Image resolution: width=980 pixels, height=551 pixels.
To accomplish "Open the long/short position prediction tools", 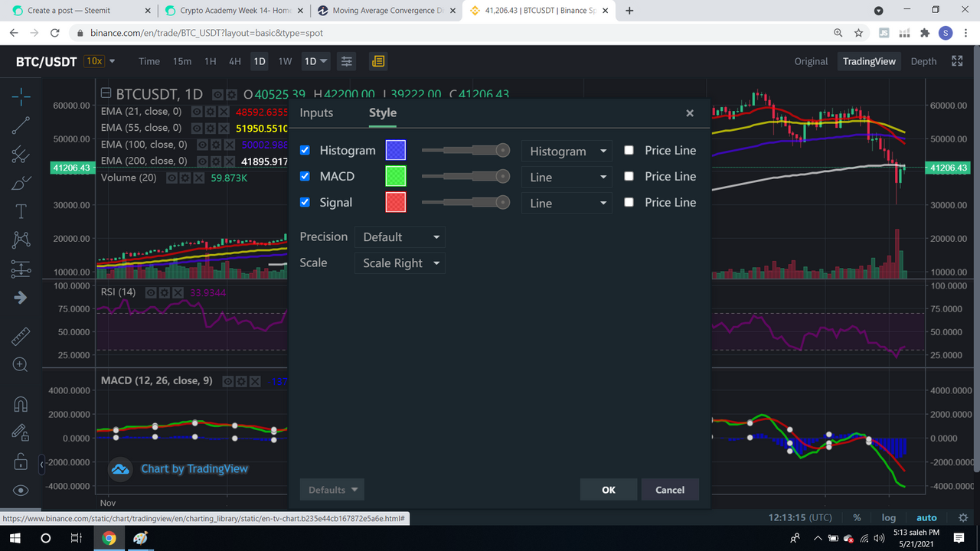I will click(x=21, y=269).
